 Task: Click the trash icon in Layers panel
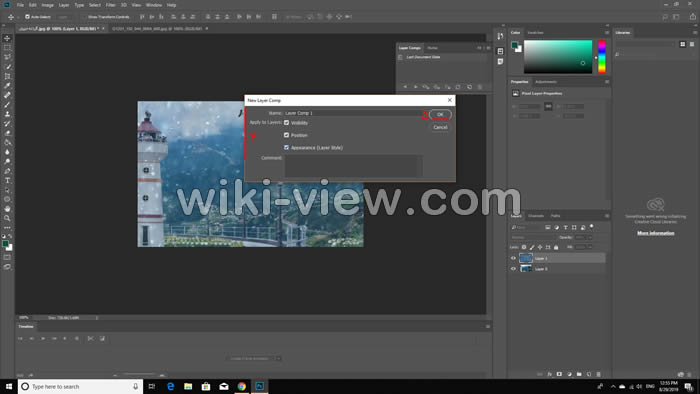(599, 374)
